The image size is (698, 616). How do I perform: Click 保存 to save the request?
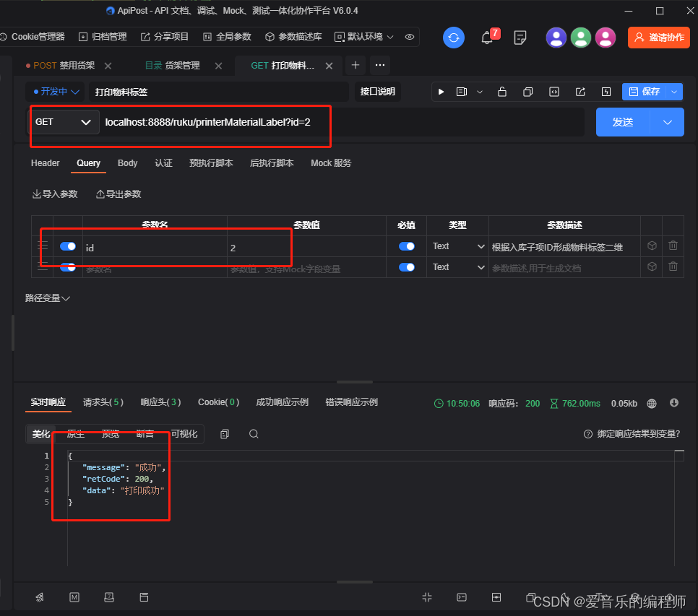645,91
